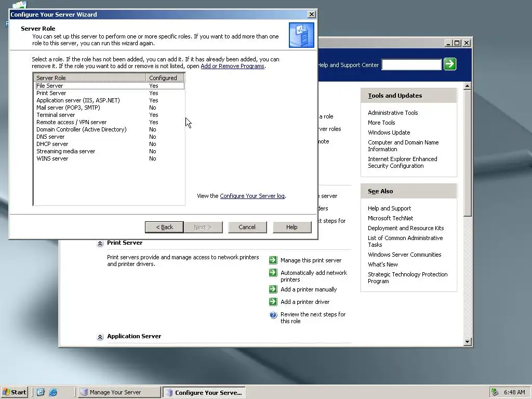
Task: Click the system tray clock showing 6:48 AM
Action: point(514,392)
